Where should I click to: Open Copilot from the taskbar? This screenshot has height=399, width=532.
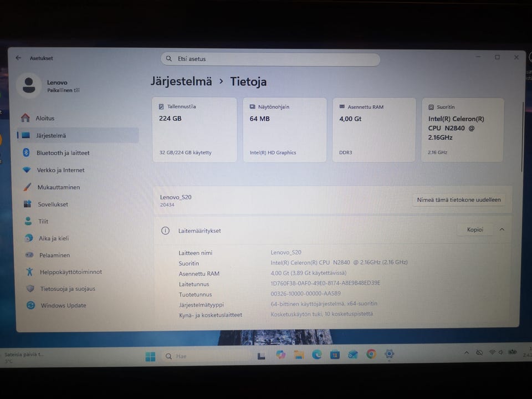280,355
